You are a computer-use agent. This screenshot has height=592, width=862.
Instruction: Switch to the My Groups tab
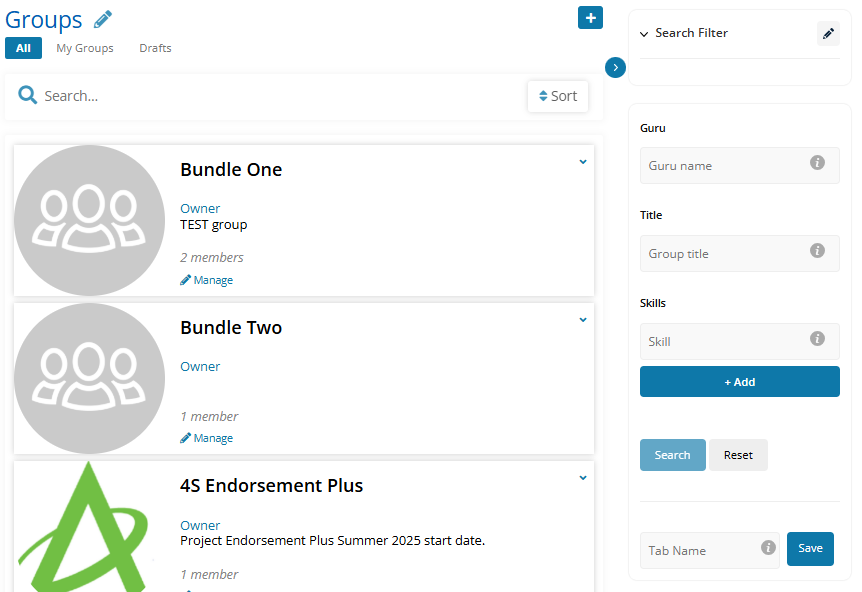85,48
